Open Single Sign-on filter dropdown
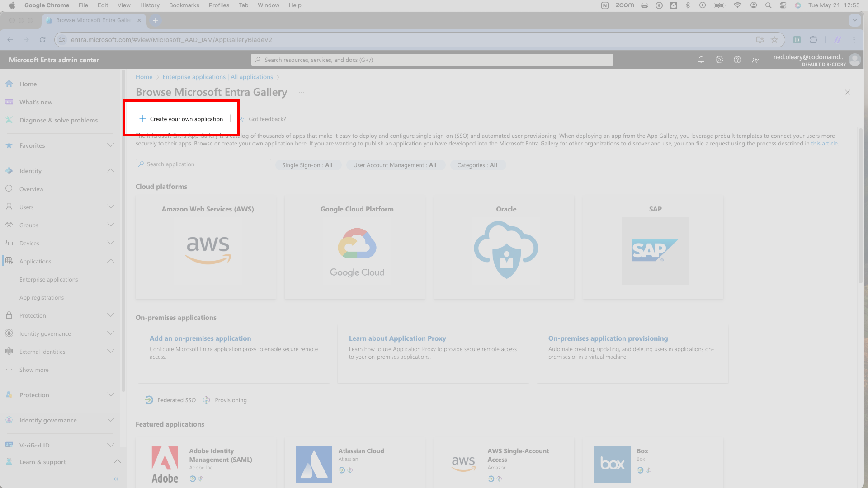This screenshot has width=868, height=488. click(307, 165)
